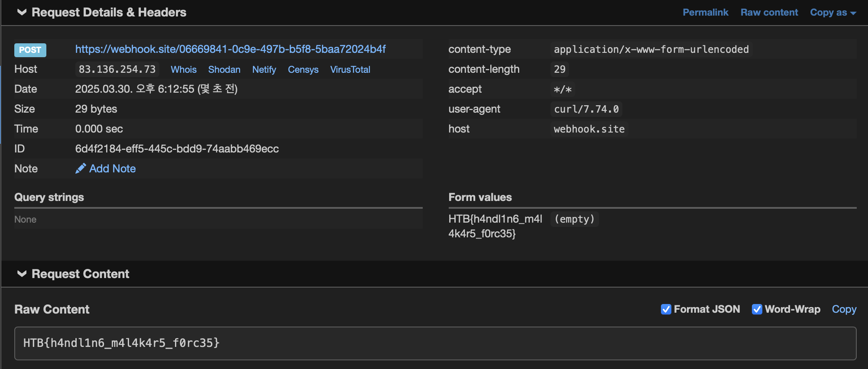Open the Copy as dropdown

point(832,12)
